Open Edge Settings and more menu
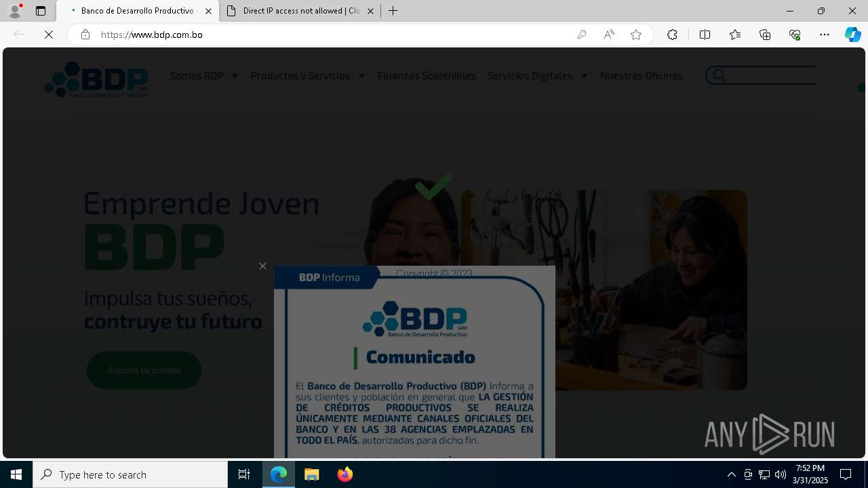This screenshot has width=868, height=488. click(x=825, y=35)
